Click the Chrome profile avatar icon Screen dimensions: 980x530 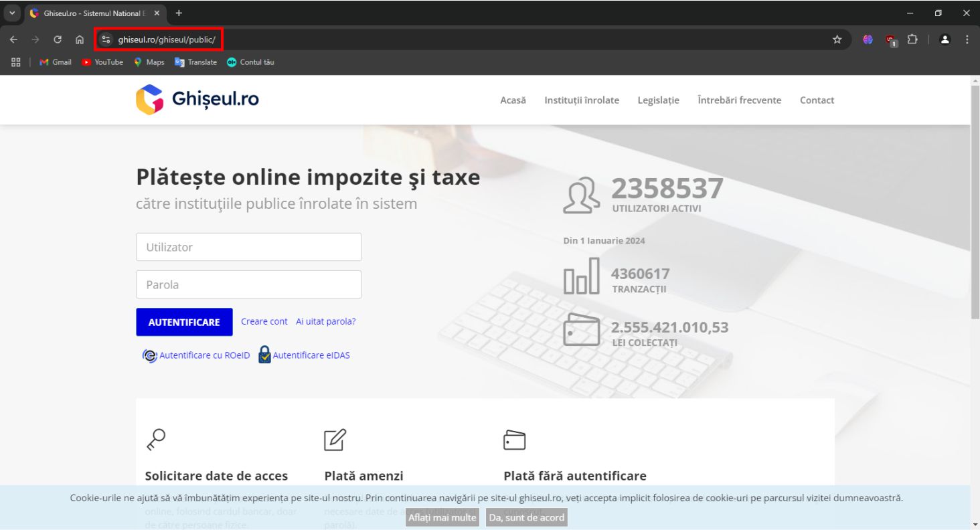[945, 39]
